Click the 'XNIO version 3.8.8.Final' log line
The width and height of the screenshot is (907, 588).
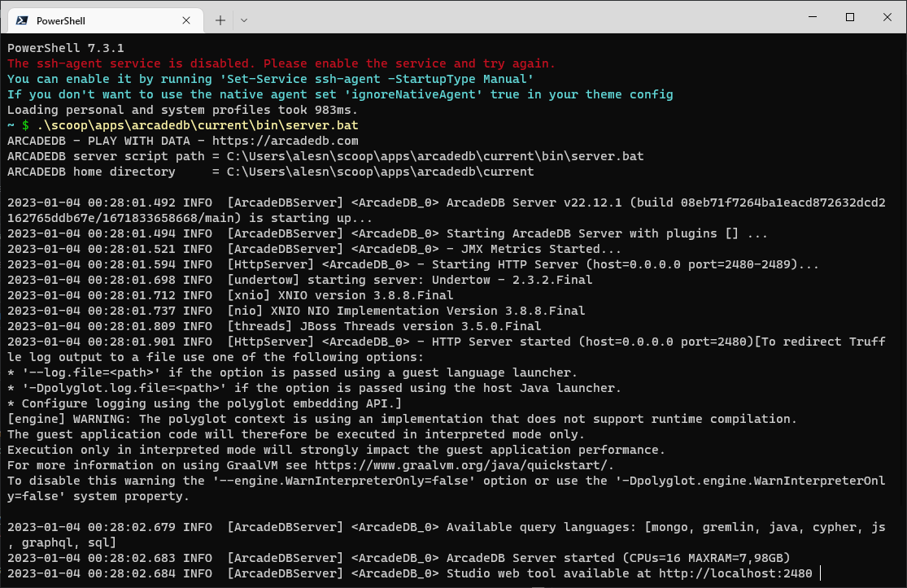[230, 295]
